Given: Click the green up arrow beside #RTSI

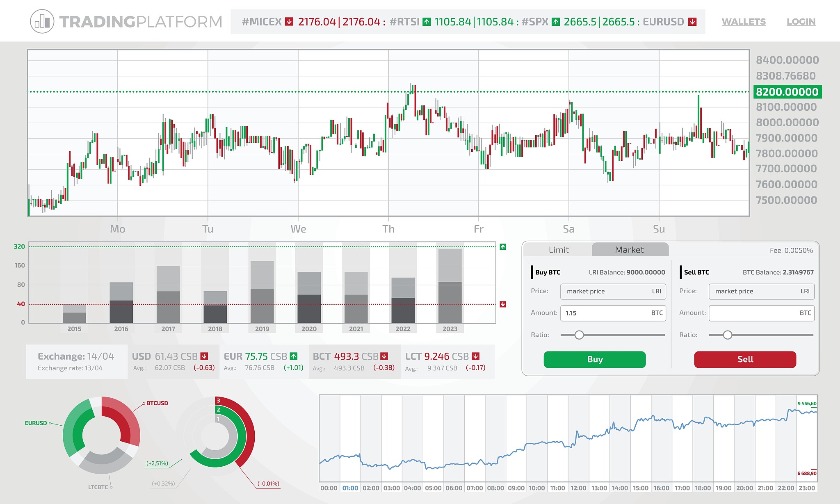Looking at the screenshot, I should 427,22.
